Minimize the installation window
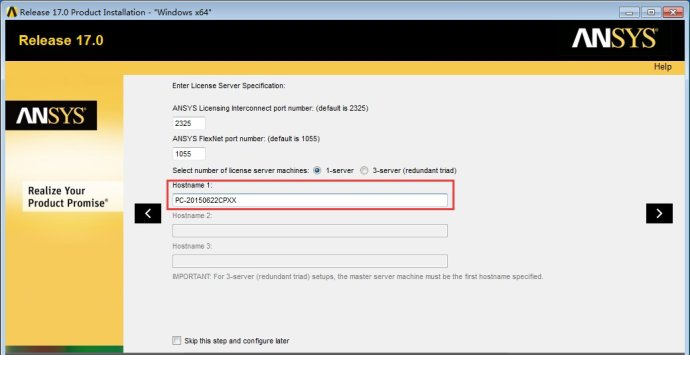The width and height of the screenshot is (690, 369). coord(629,12)
